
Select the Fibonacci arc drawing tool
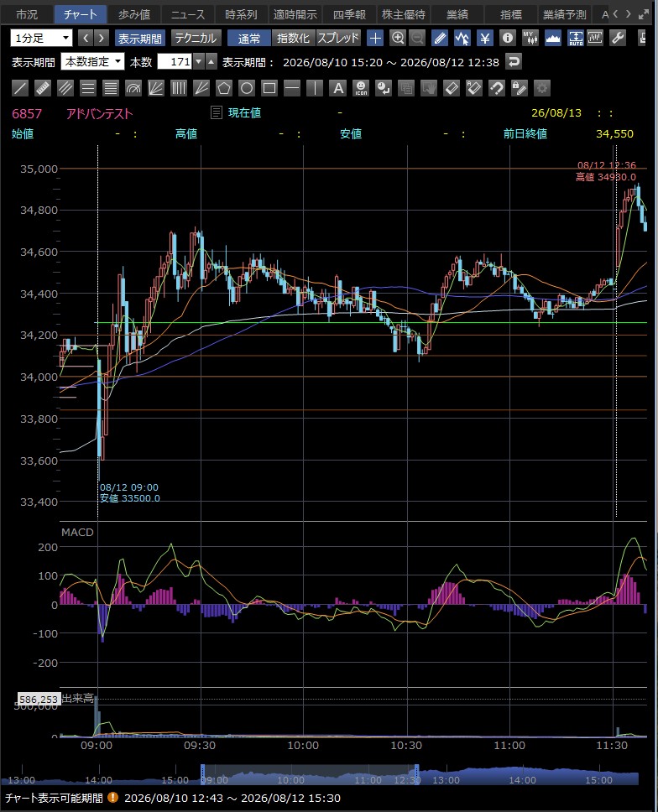[133, 88]
